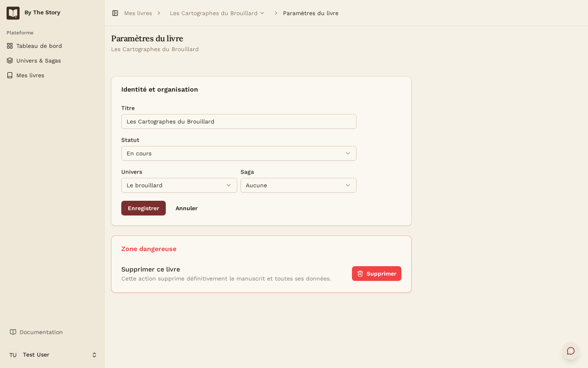Open Documentation book icon
This screenshot has width=588, height=368.
(13, 332)
